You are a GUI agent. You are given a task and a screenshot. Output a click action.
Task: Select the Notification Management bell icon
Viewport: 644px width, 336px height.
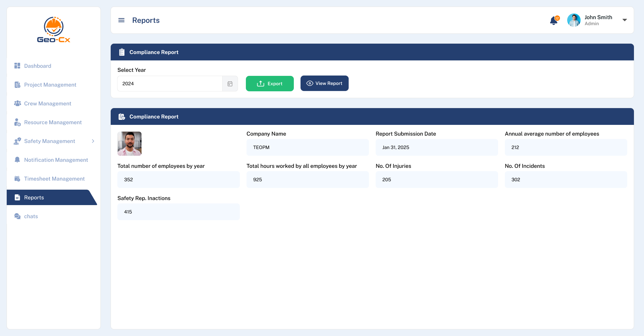17,160
